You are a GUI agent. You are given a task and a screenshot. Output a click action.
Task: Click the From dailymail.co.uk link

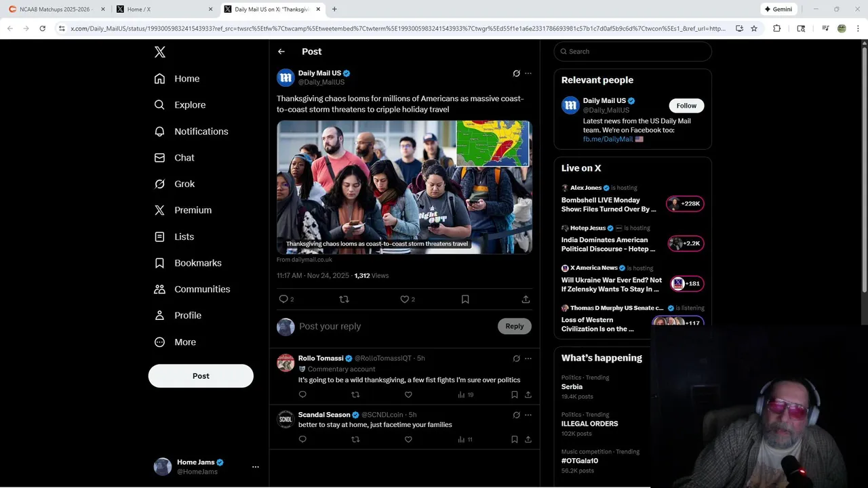point(304,260)
